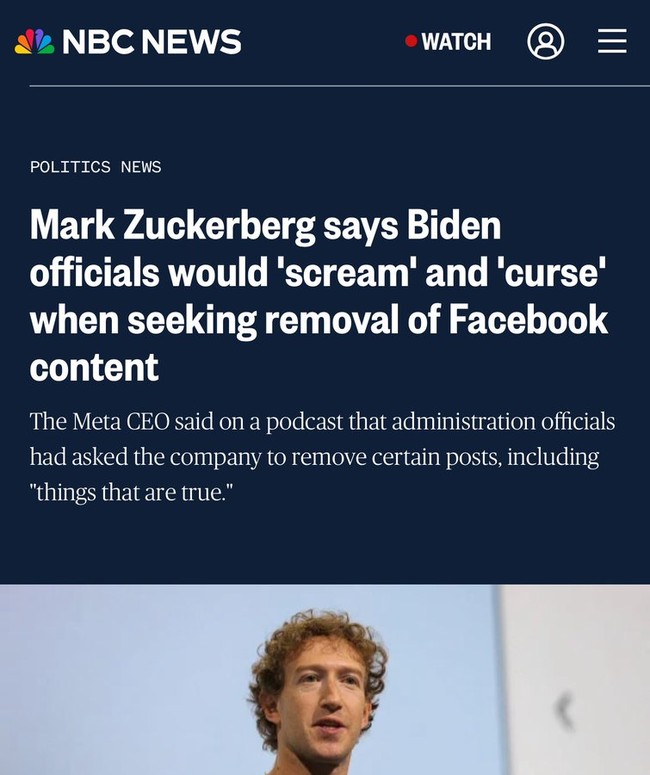Open the POLITICS NEWS section label

pos(95,167)
